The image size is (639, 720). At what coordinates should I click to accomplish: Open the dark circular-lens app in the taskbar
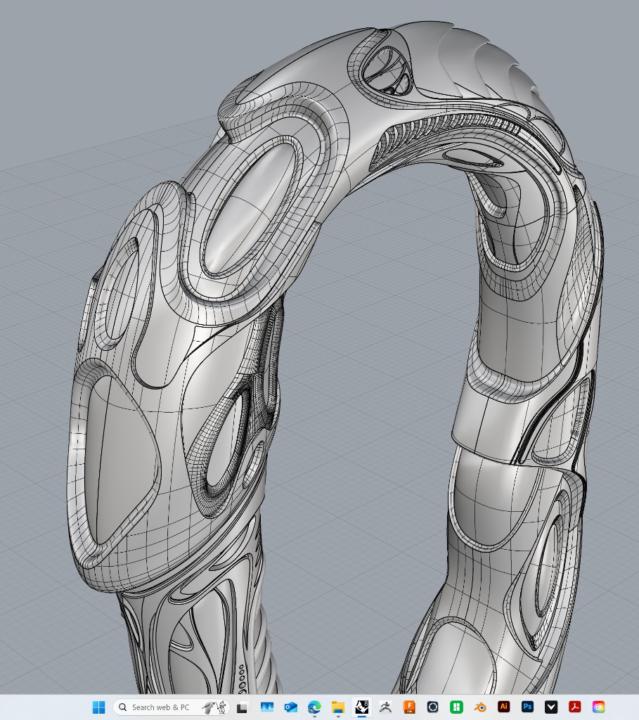coord(432,707)
